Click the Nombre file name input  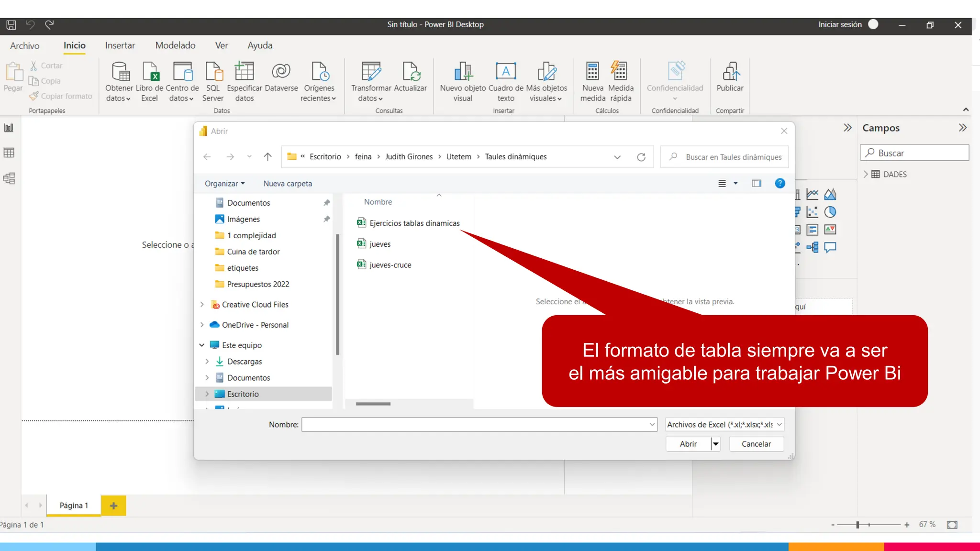tap(479, 425)
